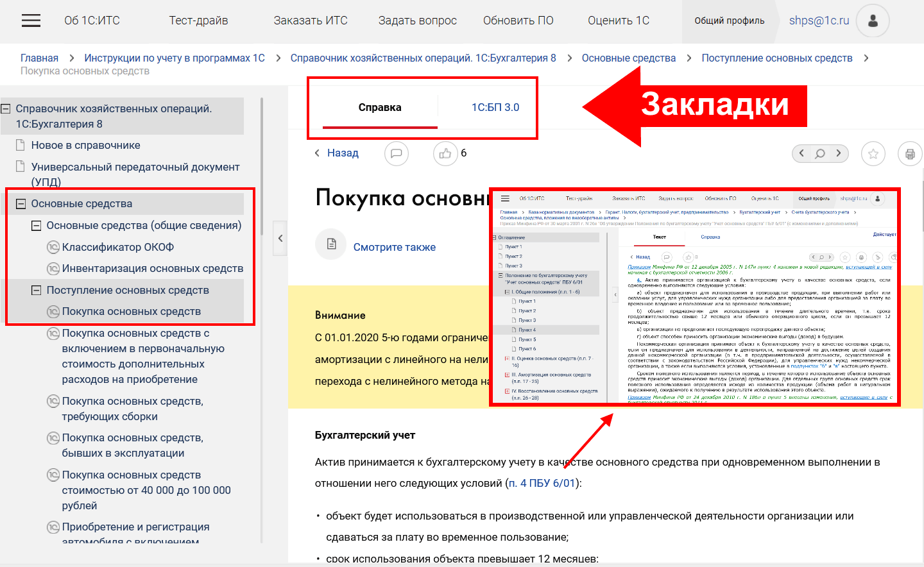Open Задать вопрос in top navigation
Screen dimensions: 924x567
(x=418, y=21)
